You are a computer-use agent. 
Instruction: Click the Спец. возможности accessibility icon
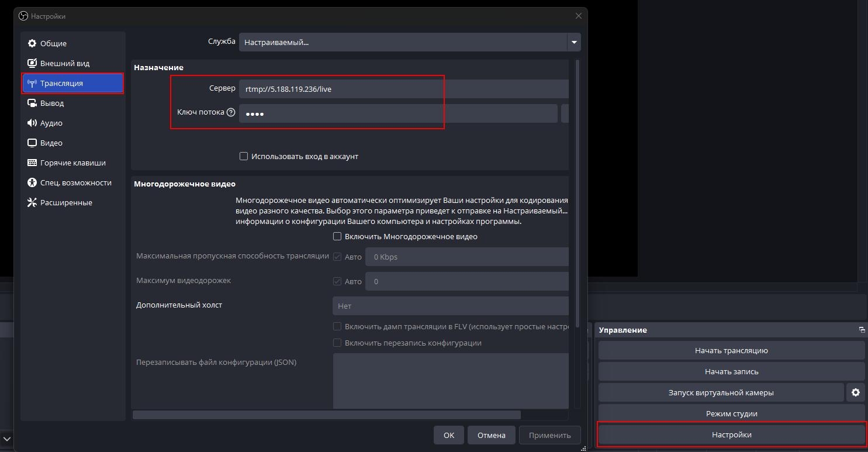click(32, 183)
